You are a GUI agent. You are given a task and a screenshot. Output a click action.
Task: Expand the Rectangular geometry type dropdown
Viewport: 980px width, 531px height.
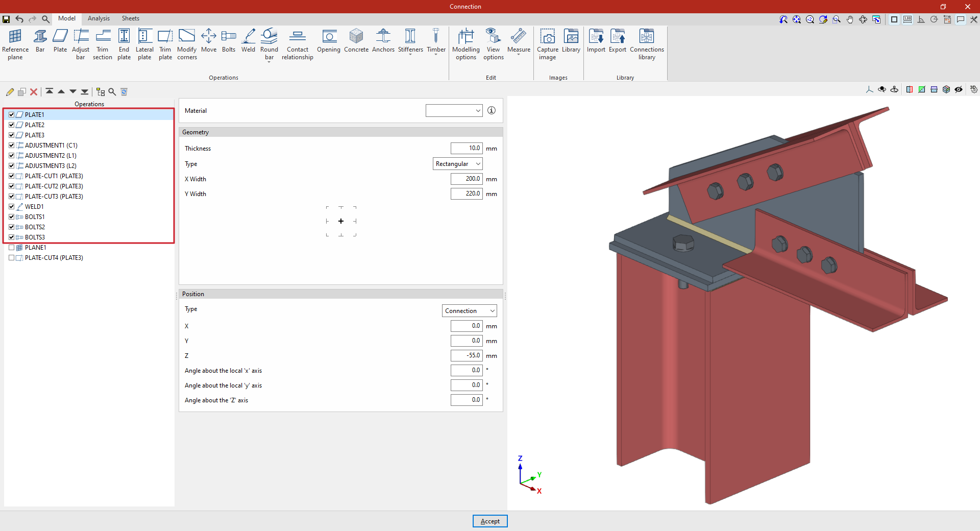pos(457,164)
